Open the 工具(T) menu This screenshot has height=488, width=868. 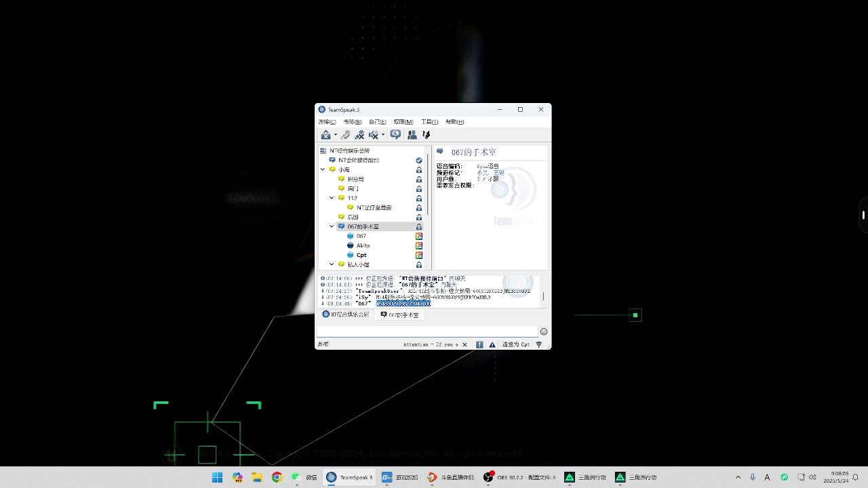click(429, 122)
